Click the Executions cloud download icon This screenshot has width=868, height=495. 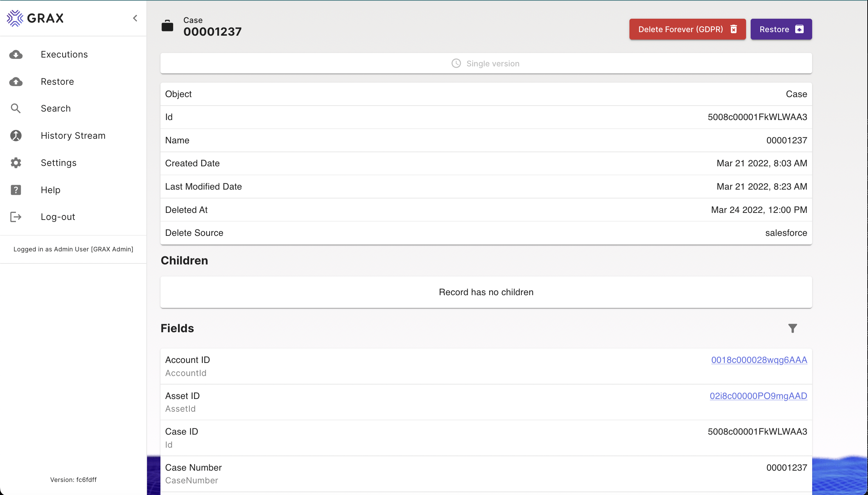point(16,55)
